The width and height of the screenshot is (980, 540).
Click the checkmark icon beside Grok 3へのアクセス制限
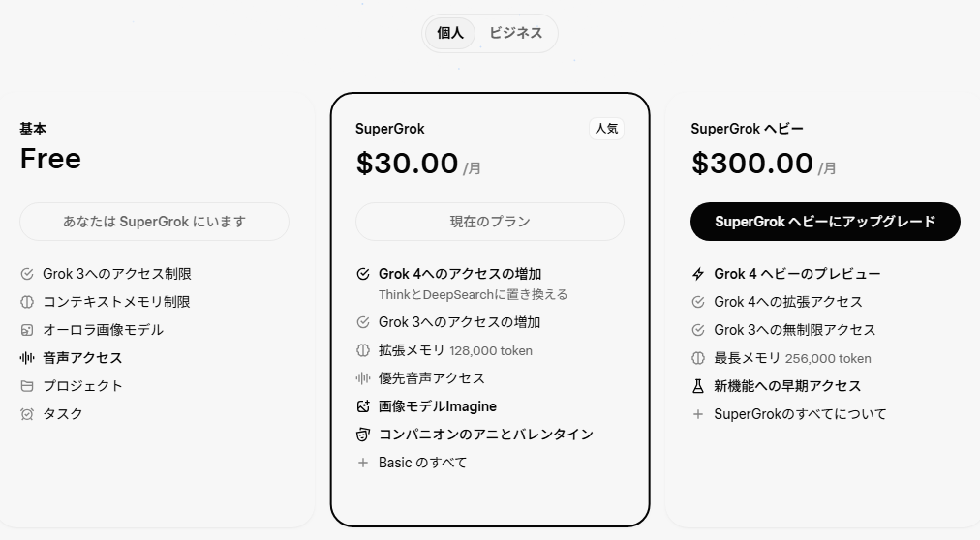27,274
